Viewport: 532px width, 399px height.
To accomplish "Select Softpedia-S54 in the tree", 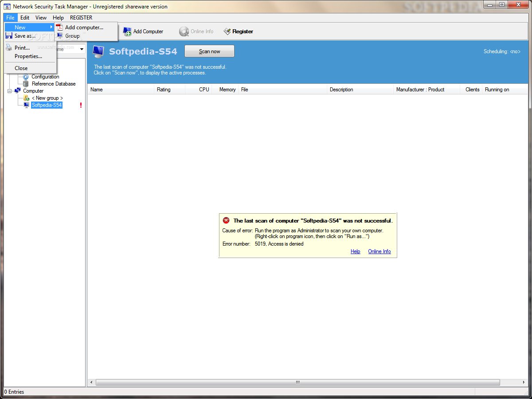I will tap(47, 105).
